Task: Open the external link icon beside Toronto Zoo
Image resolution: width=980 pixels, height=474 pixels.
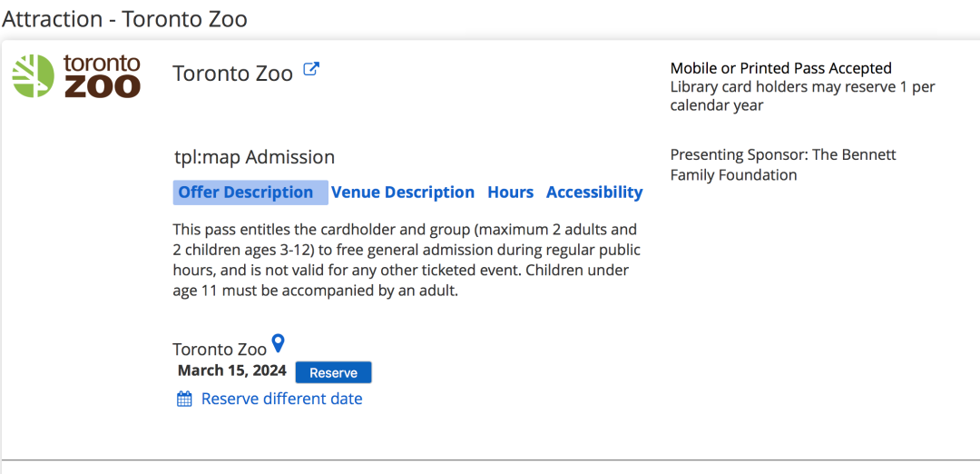Action: tap(311, 69)
